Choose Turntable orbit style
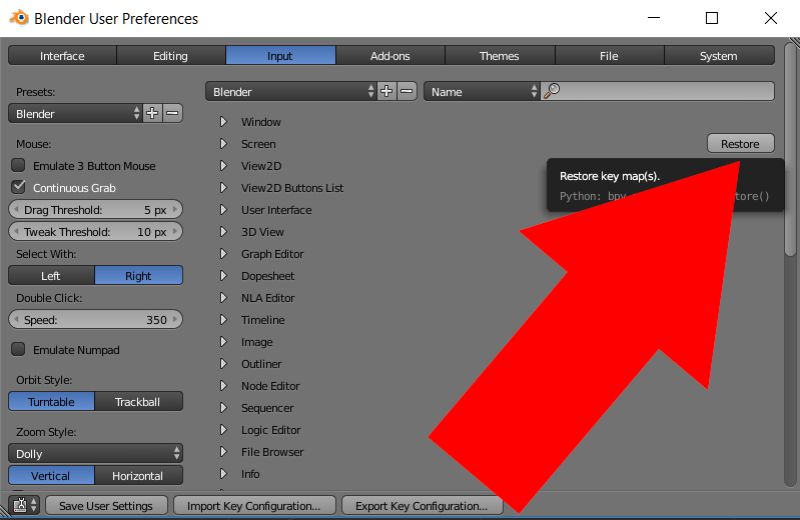Screen dimensions: 800x520 51,402
